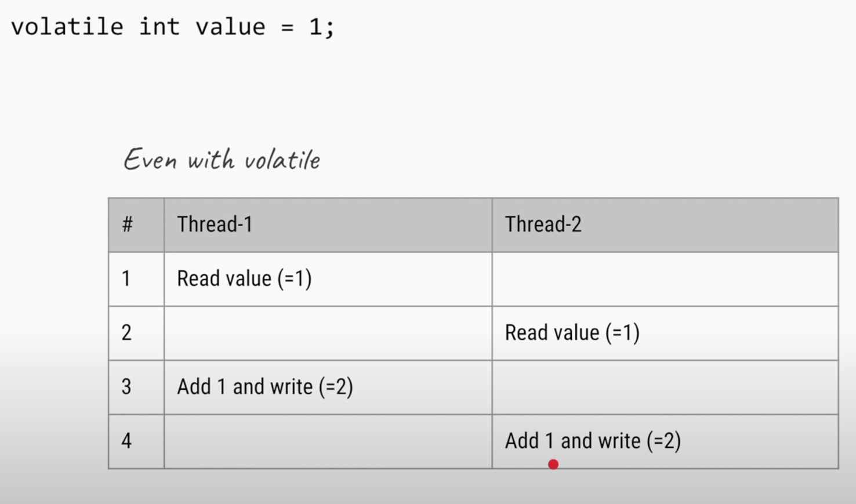Click the empty Thread-2 cell in row 1
Image resolution: width=856 pixels, height=504 pixels.
665,279
